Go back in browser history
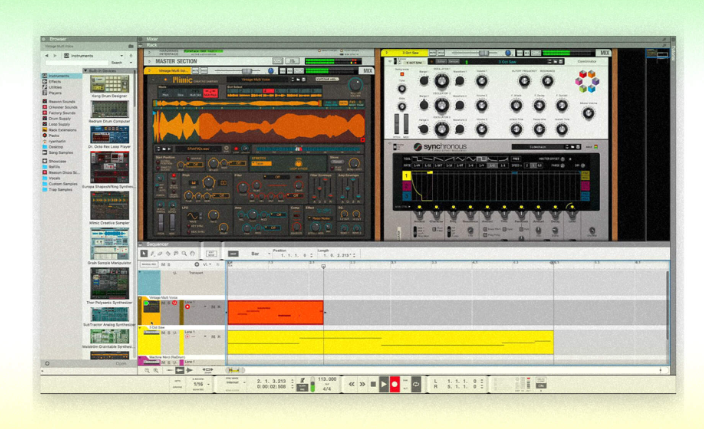This screenshot has height=429, width=704. point(47,56)
